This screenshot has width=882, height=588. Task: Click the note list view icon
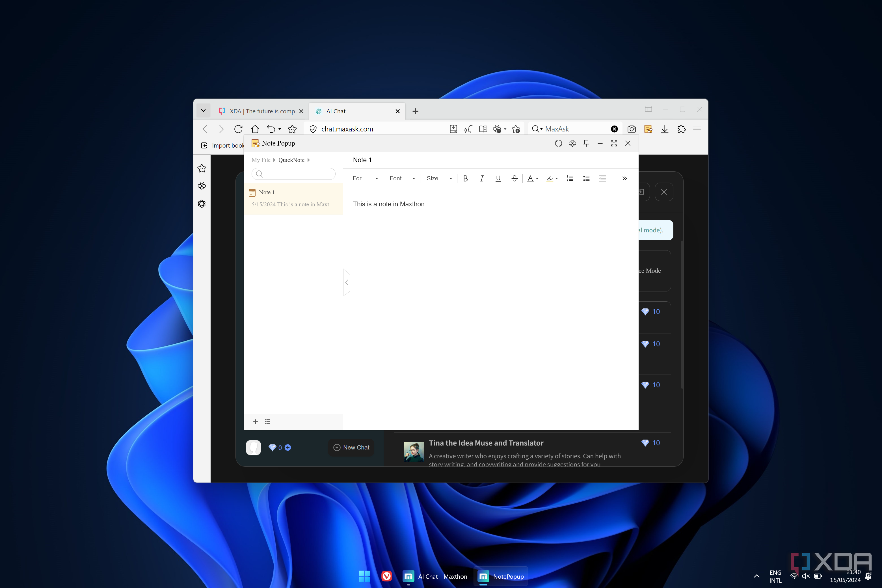tap(267, 422)
